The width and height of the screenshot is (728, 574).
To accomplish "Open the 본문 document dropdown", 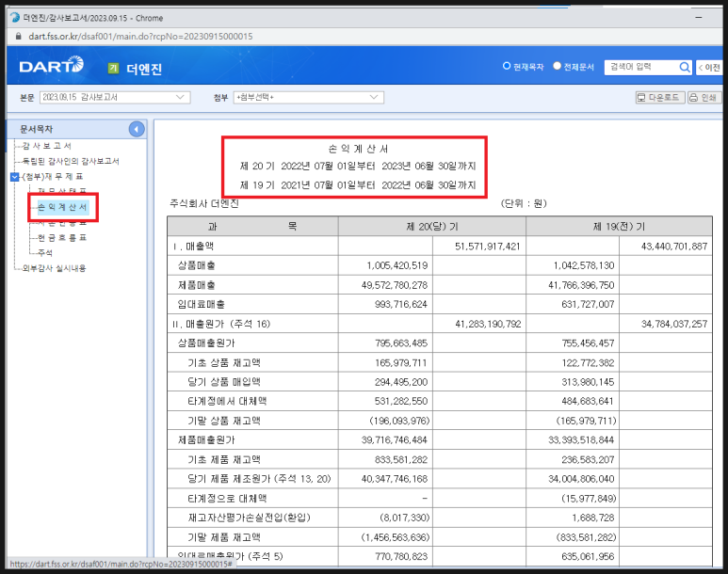I will [115, 98].
